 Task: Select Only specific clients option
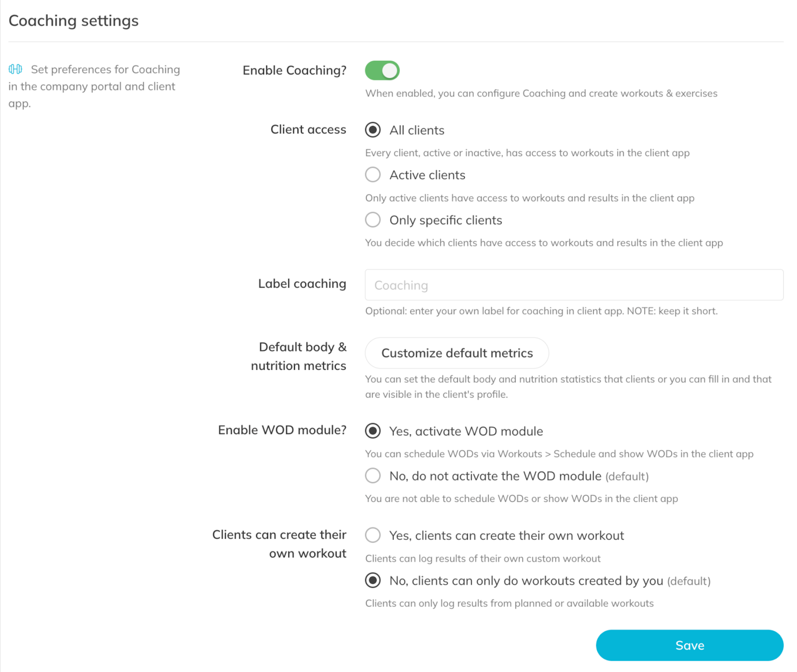tap(373, 220)
